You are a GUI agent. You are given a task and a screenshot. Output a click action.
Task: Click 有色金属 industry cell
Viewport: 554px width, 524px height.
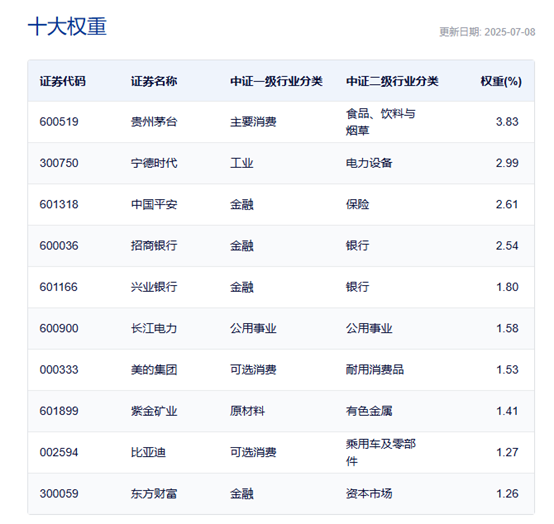pyautogui.click(x=369, y=411)
